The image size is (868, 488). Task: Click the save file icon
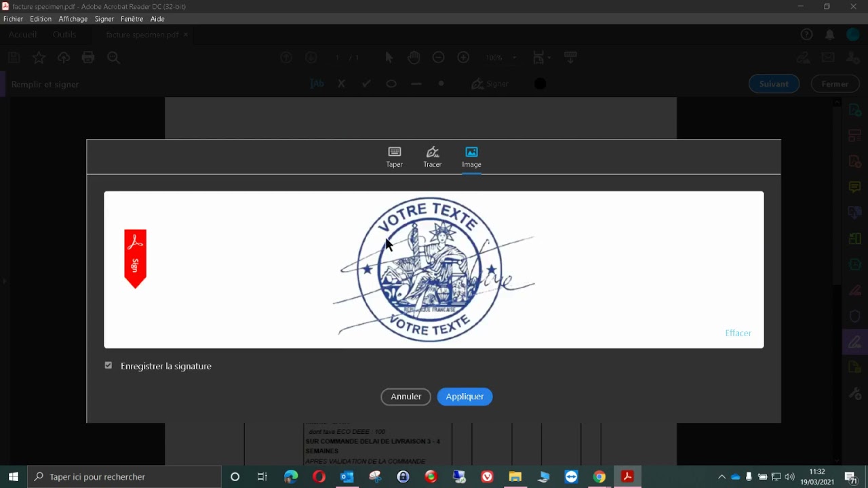pos(14,58)
